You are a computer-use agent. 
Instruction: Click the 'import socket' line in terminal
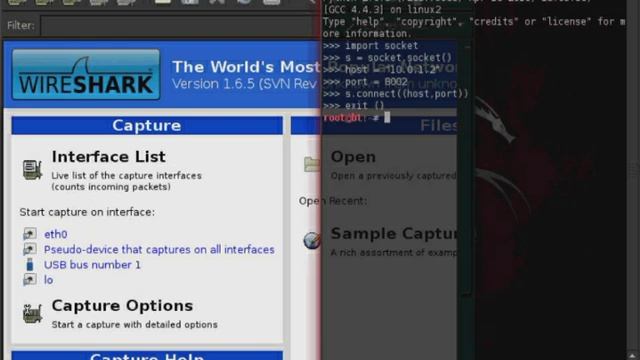(370, 46)
